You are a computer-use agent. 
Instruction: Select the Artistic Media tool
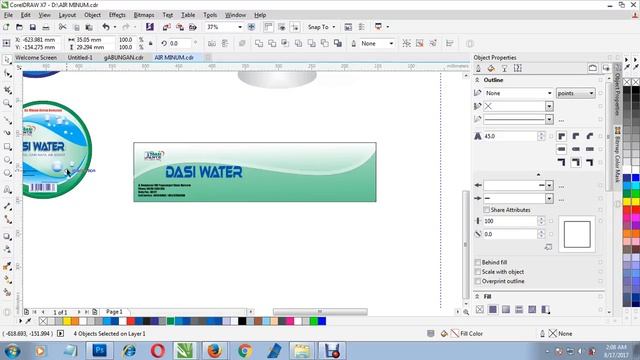pos(7,133)
